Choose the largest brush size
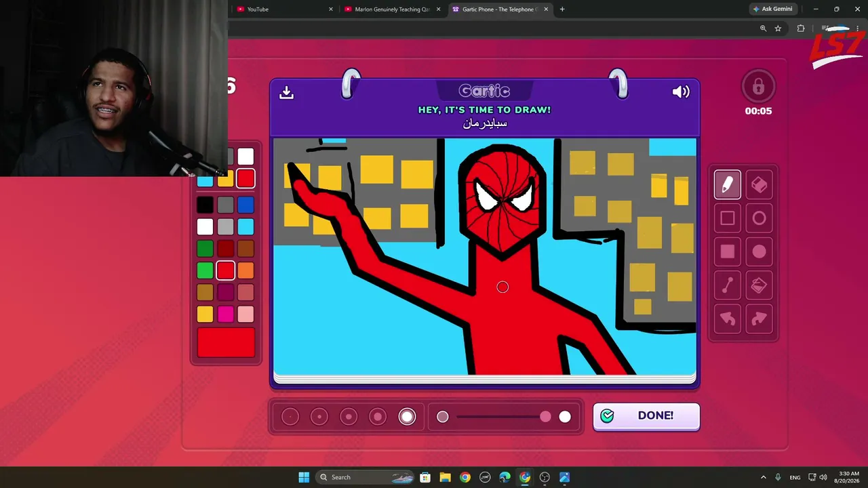Screen dimensions: 868x488 pos(407,417)
